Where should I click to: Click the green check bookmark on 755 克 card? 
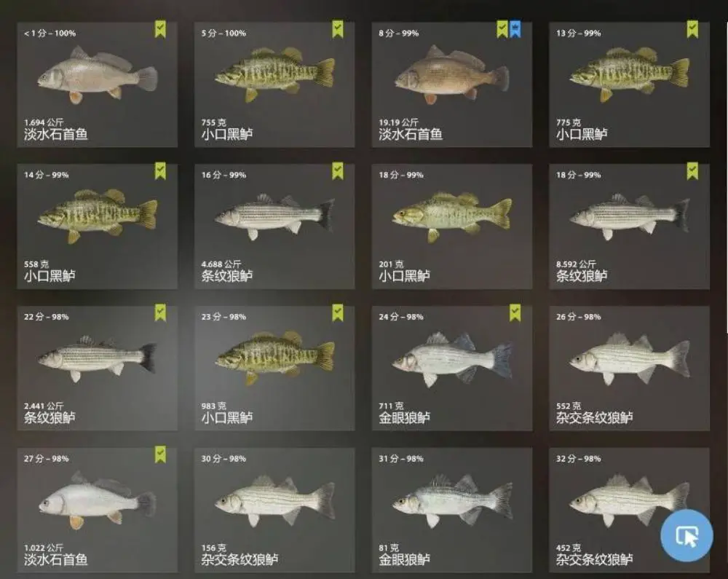pos(338,29)
